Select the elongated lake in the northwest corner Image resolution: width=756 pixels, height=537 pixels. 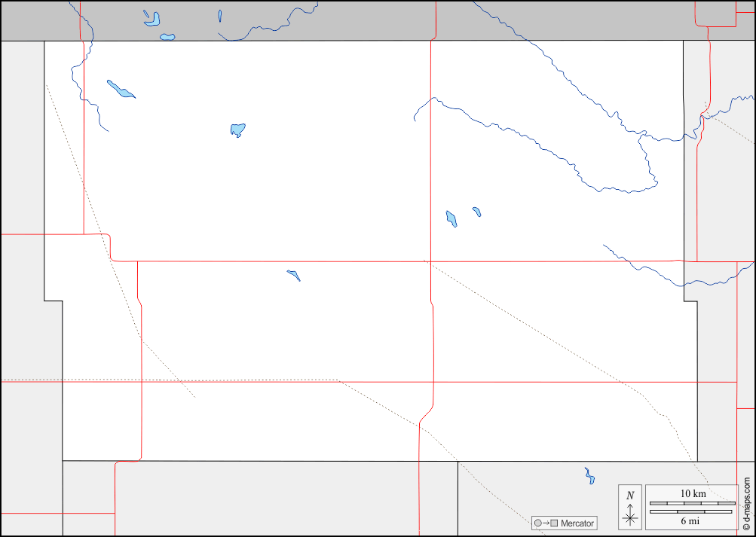pos(121,89)
